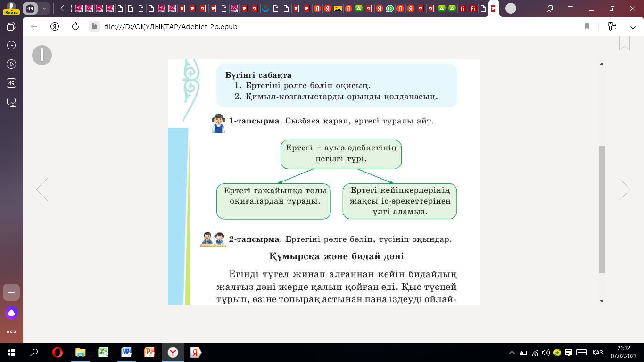This screenshot has height=362, width=644.
Task: Launch Alice assistant from the sidebar
Action: (x=11, y=313)
